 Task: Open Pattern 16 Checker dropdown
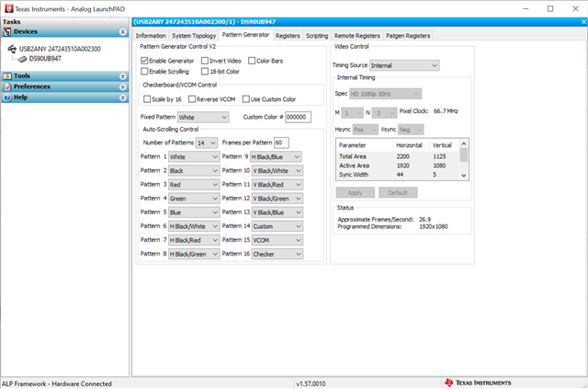pos(277,254)
